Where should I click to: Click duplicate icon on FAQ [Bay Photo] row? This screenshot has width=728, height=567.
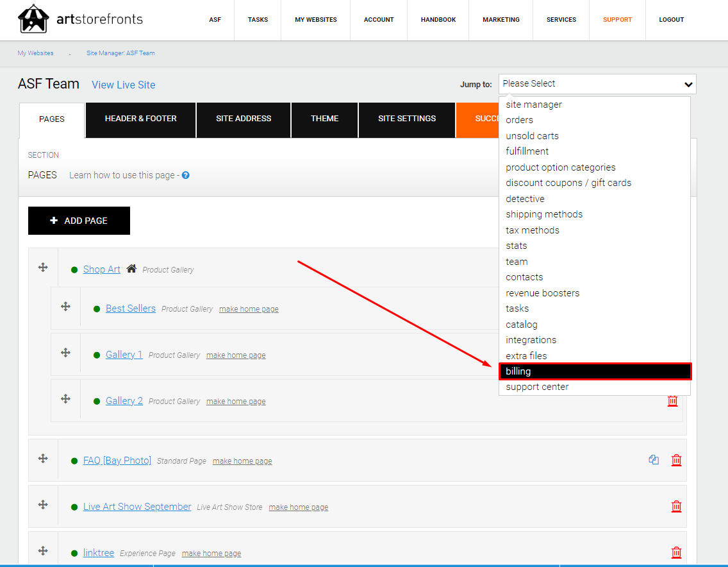654,460
